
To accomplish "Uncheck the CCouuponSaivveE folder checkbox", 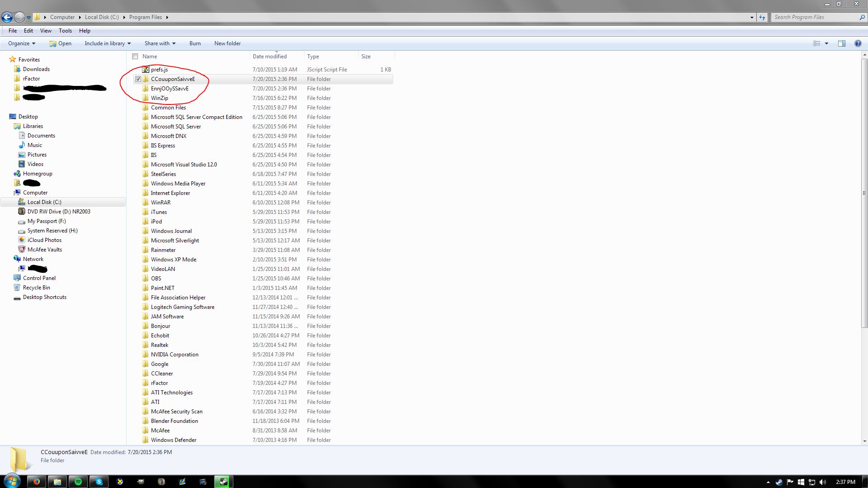I will point(138,79).
